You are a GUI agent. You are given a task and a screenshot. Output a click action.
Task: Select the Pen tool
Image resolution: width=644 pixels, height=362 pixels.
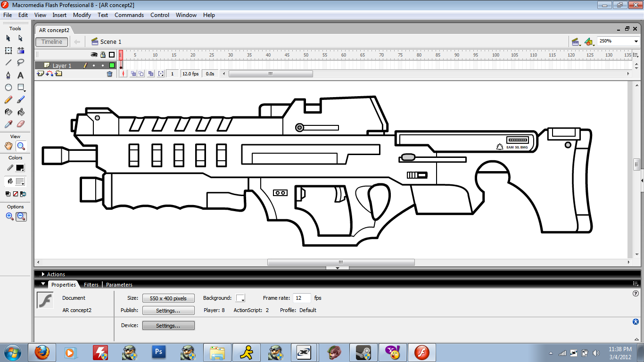8,75
